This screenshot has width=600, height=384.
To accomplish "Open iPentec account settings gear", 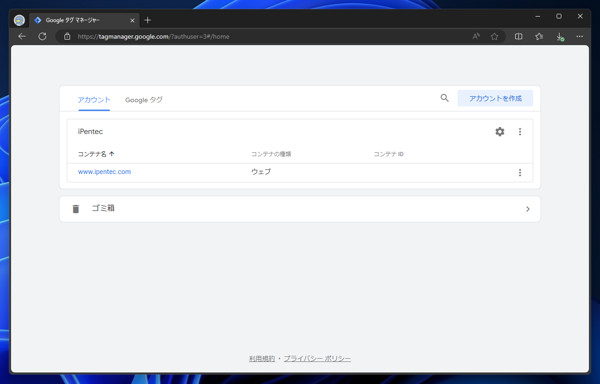I will click(x=500, y=132).
